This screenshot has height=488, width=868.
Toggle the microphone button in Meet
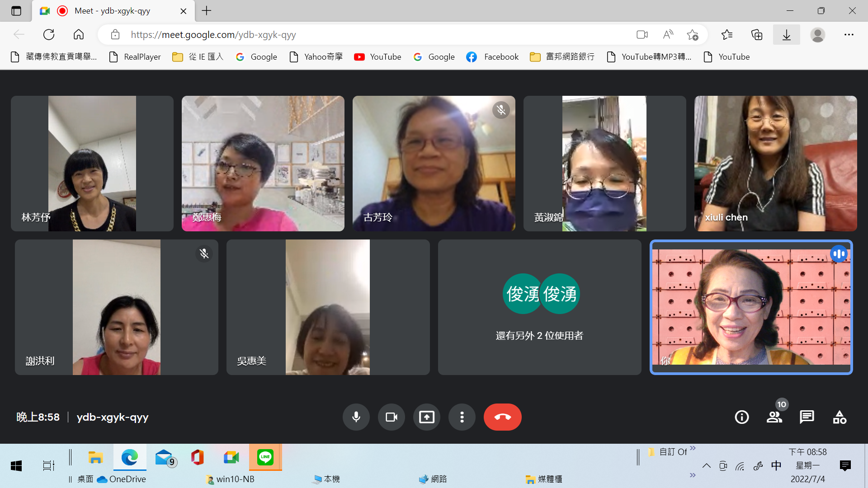pyautogui.click(x=356, y=417)
